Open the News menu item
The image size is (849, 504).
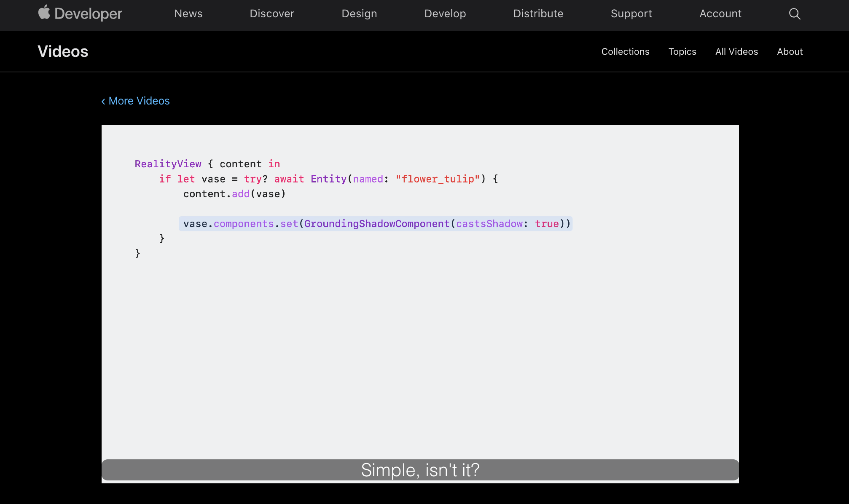tap(188, 14)
